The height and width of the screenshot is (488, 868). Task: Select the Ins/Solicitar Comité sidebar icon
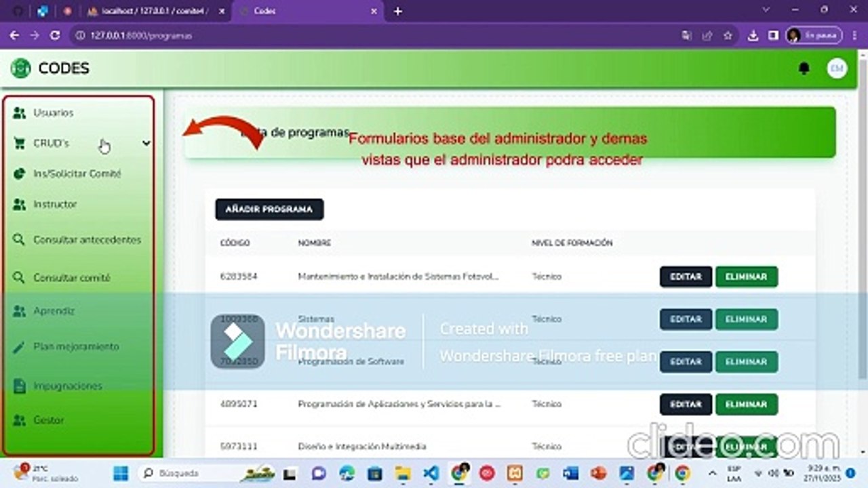coord(19,174)
